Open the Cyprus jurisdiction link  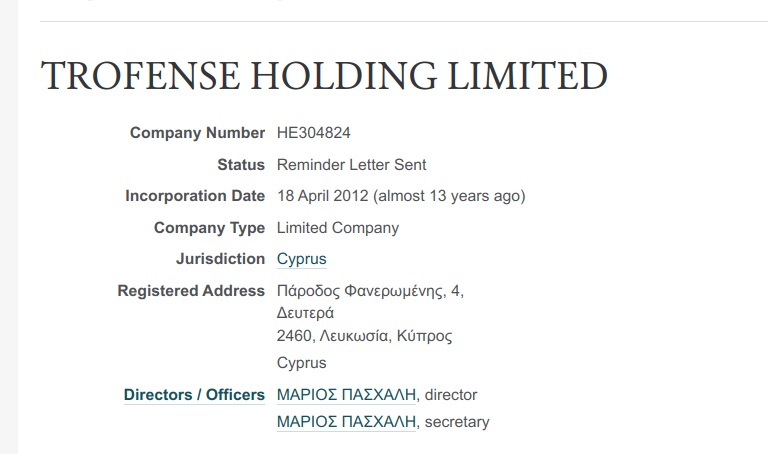pos(301,260)
